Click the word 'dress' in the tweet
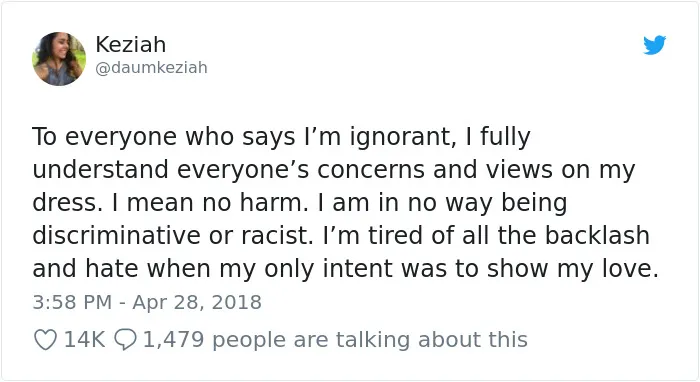The width and height of the screenshot is (700, 382). (x=64, y=203)
